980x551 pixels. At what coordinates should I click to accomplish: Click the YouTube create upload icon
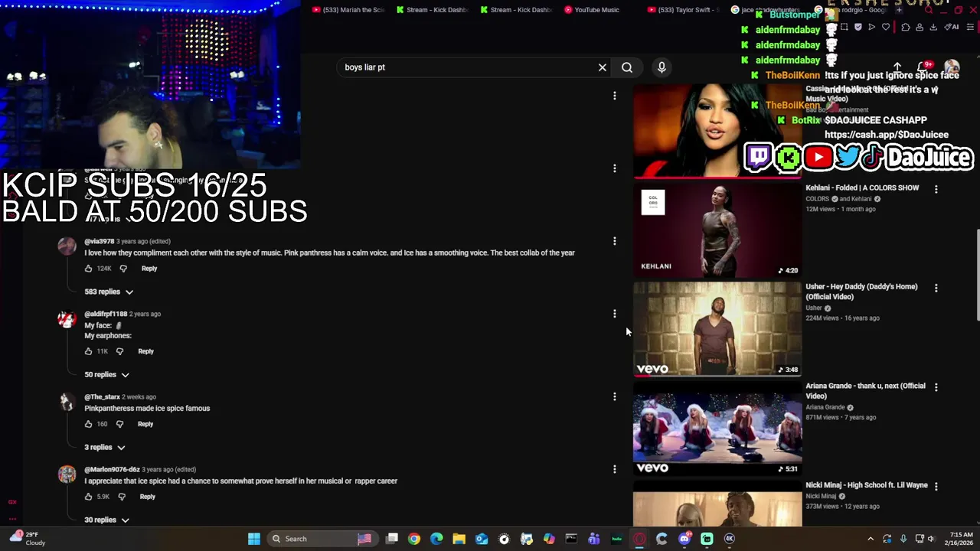pyautogui.click(x=897, y=67)
